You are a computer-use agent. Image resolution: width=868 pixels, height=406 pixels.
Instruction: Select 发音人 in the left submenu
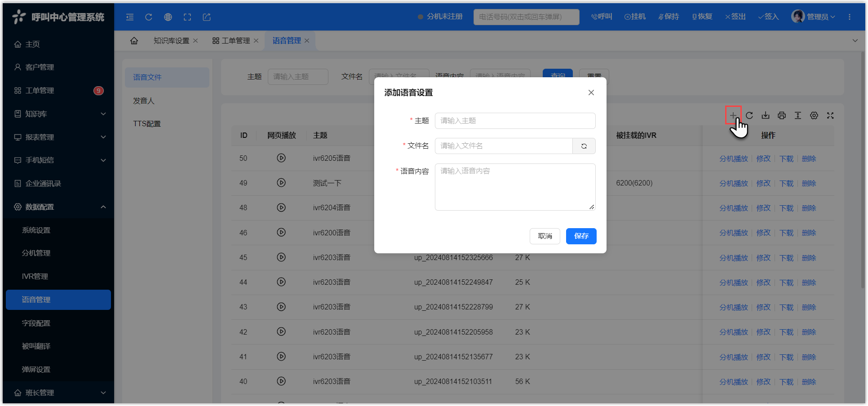pyautogui.click(x=144, y=101)
